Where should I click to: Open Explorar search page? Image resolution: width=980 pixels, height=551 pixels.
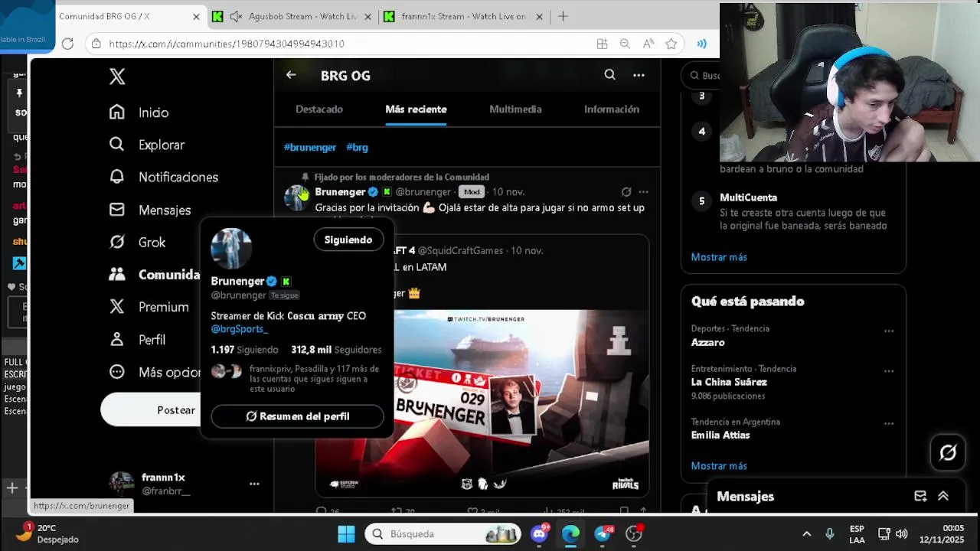click(146, 145)
